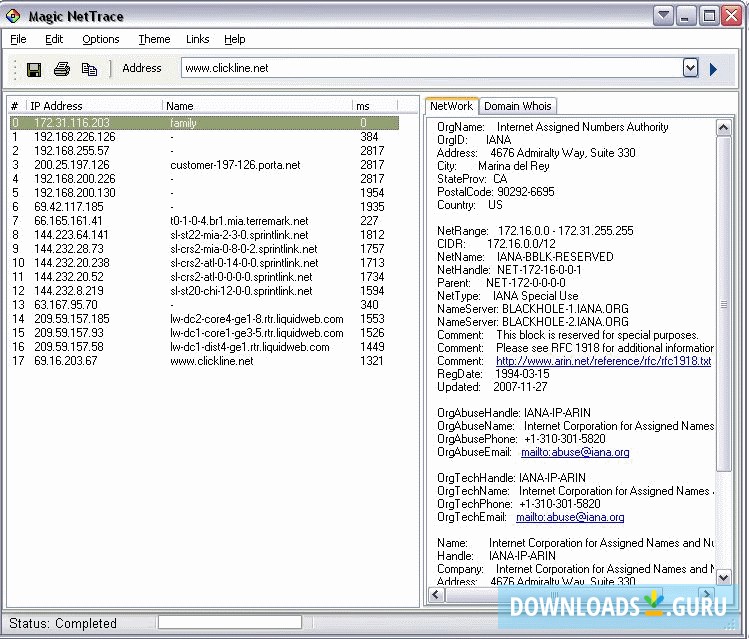The height and width of the screenshot is (639, 749).
Task: Click the Save floppy disk icon
Action: [33, 70]
